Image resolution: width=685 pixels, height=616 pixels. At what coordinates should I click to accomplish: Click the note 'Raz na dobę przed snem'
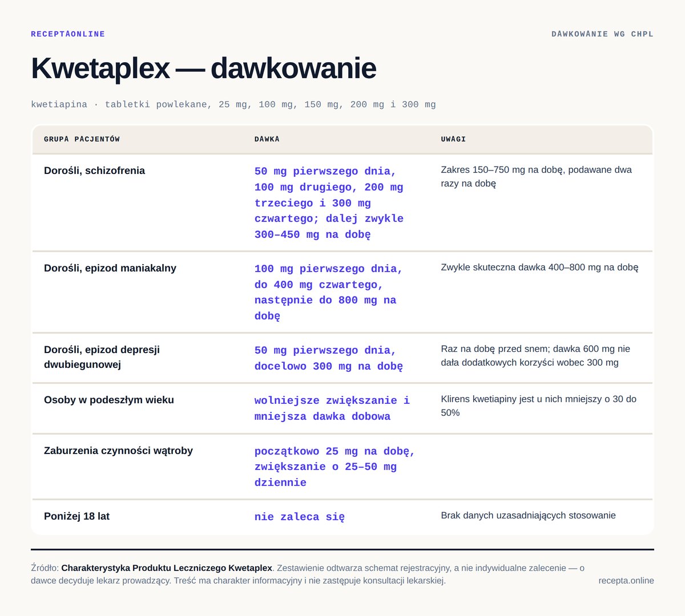pos(535,355)
